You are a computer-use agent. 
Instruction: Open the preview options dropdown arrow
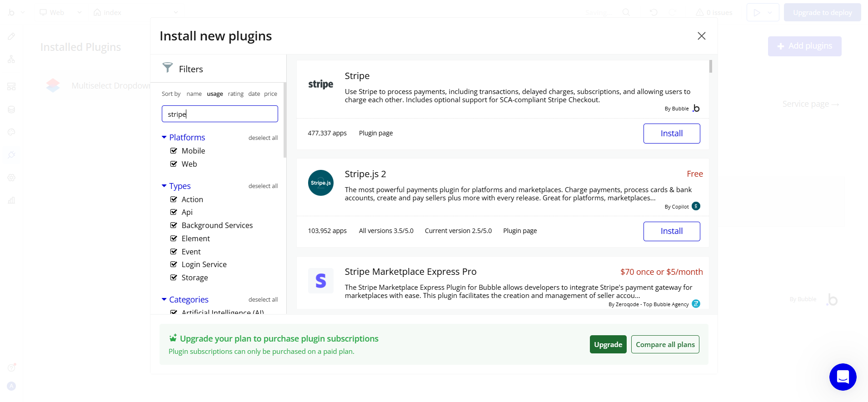point(770,13)
